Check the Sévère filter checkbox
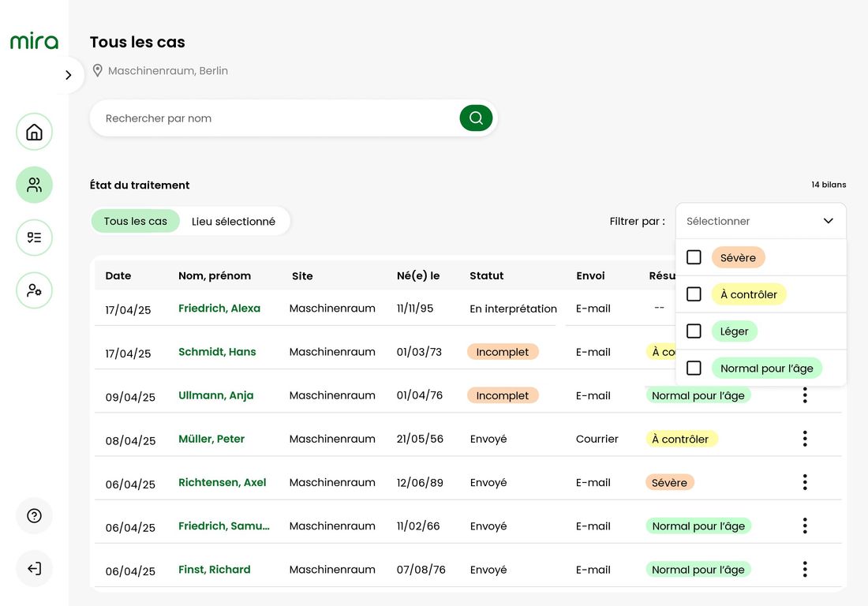Viewport: 868px width, 606px height. 694,257
